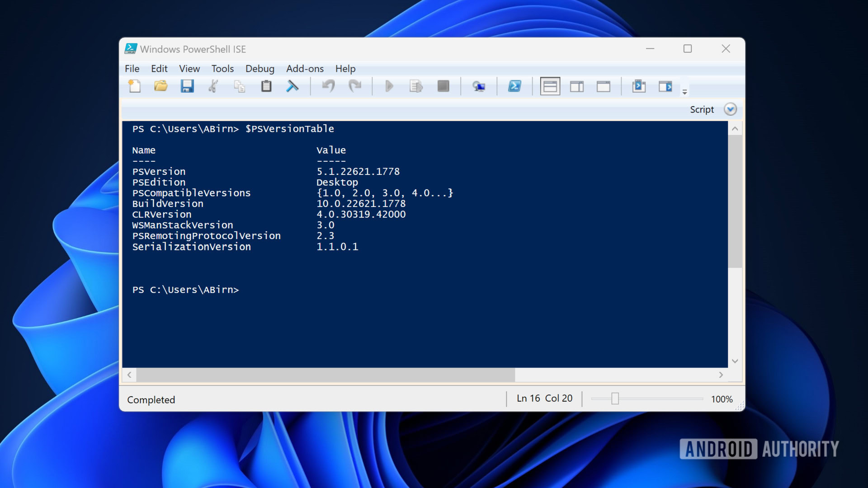Open the Debug menu
Image resolution: width=868 pixels, height=488 pixels.
(259, 69)
